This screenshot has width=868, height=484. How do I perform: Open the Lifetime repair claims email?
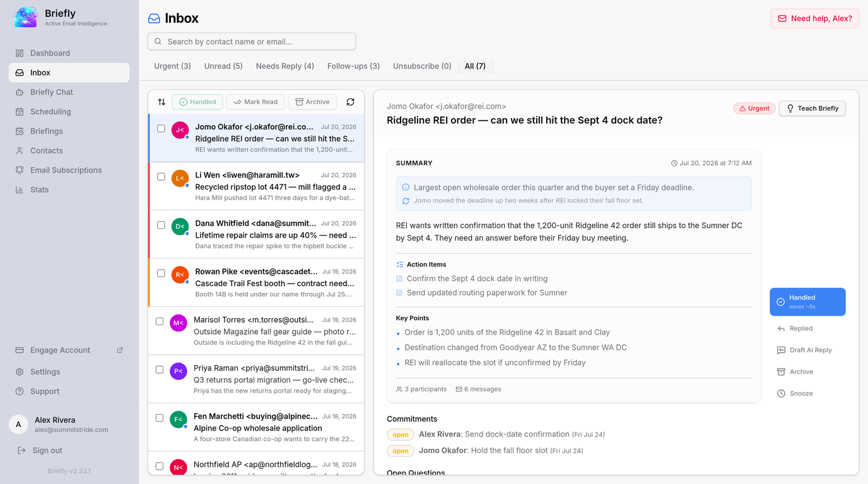256,234
